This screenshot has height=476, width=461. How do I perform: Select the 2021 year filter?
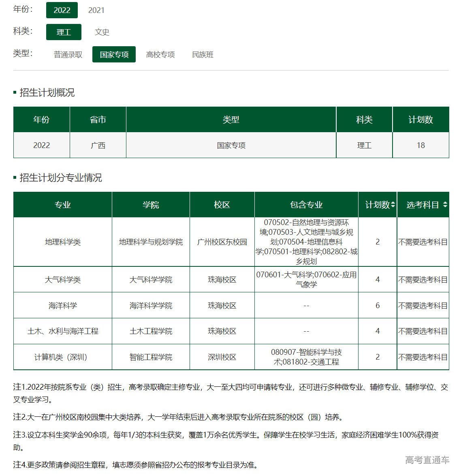96,10
